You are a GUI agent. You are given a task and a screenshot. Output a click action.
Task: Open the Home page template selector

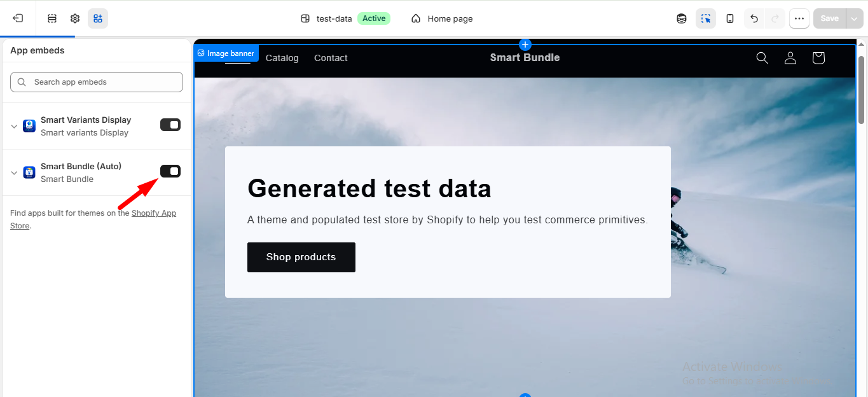point(442,18)
